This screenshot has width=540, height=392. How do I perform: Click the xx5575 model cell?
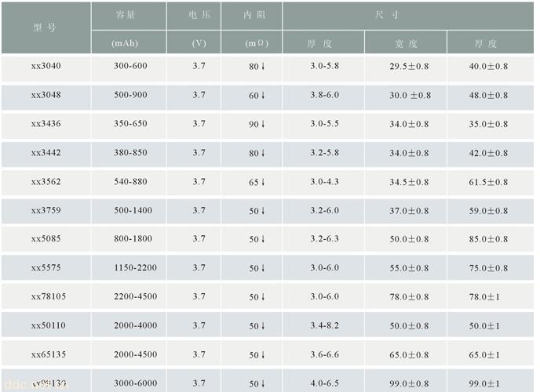point(46,268)
